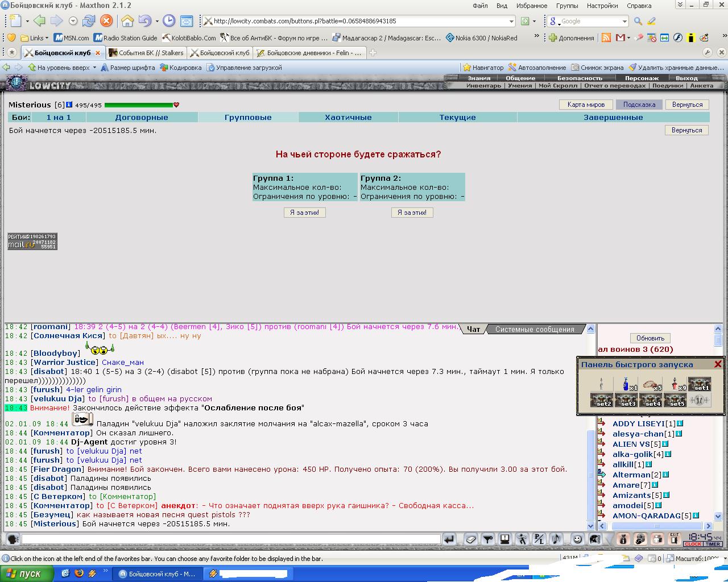Click the browser Home icon

coord(127,21)
